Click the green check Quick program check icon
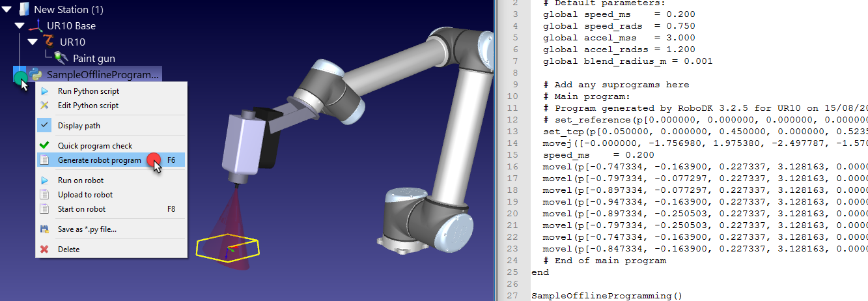The width and height of the screenshot is (868, 301). click(44, 146)
